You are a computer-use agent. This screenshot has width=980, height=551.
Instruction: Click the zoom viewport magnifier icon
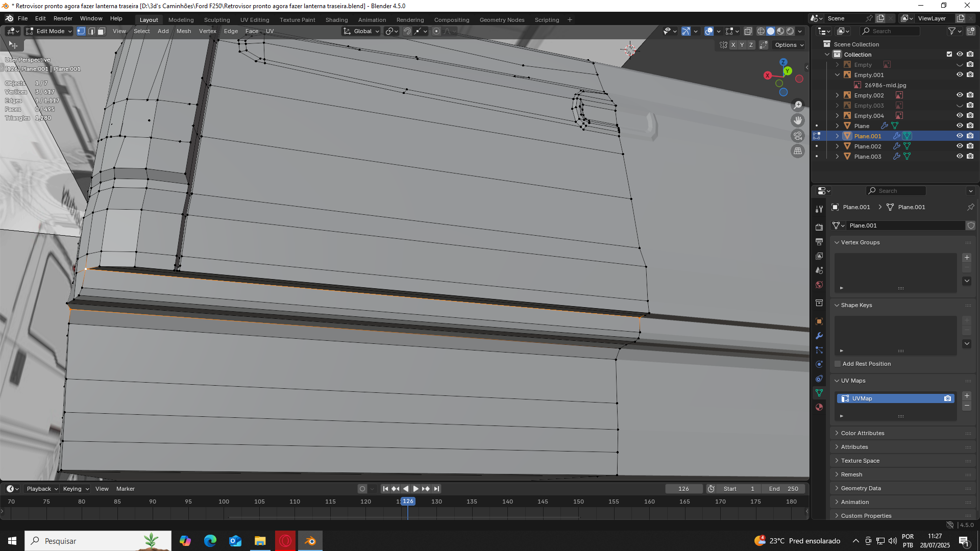[x=797, y=105]
